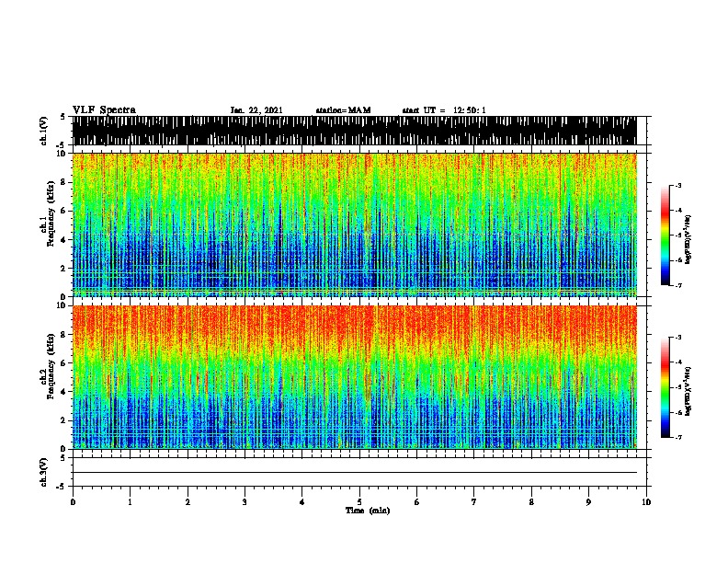Screen dimensions: 728x563
Task: Click the '-7' label on ch.2 color scale
Action: (678, 438)
